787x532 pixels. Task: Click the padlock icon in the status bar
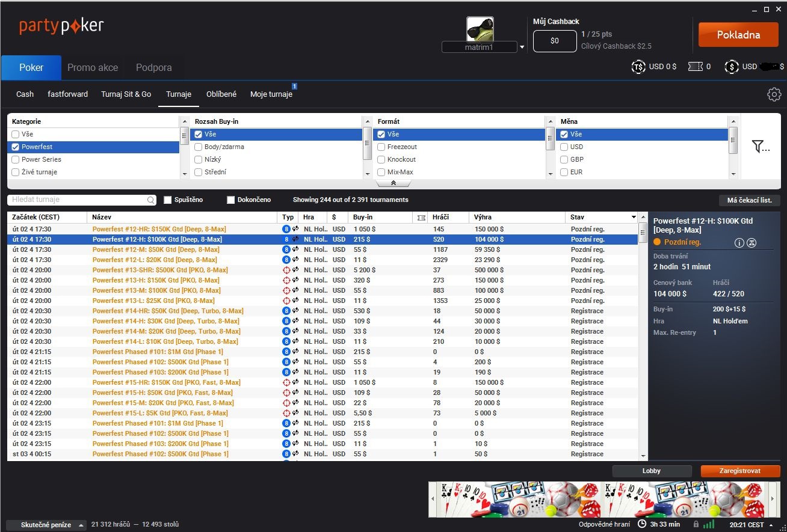(x=696, y=524)
